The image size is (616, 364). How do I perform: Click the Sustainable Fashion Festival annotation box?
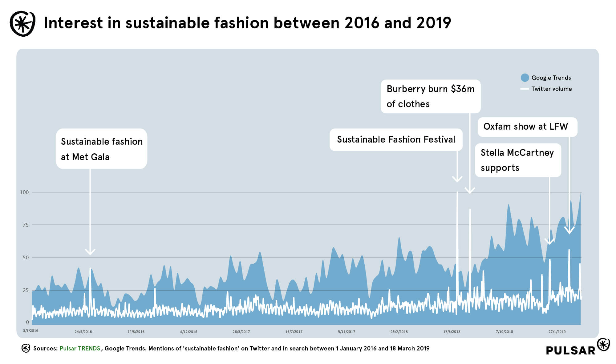pyautogui.click(x=396, y=140)
